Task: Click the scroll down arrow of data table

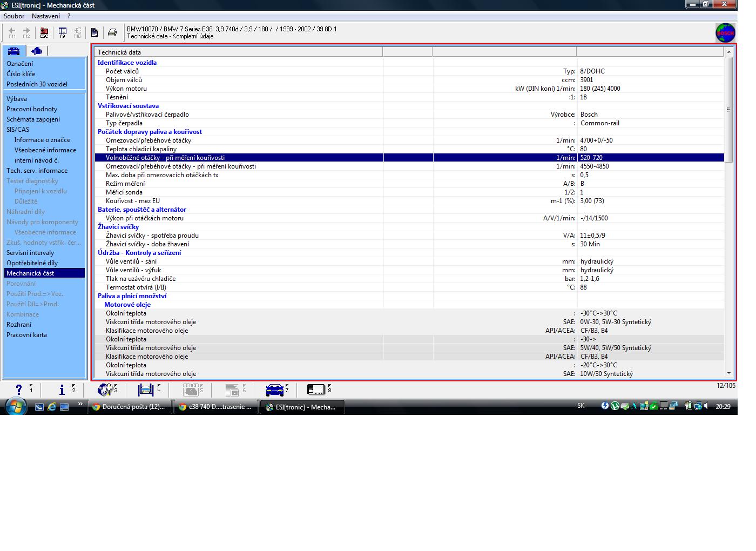Action: point(728,373)
